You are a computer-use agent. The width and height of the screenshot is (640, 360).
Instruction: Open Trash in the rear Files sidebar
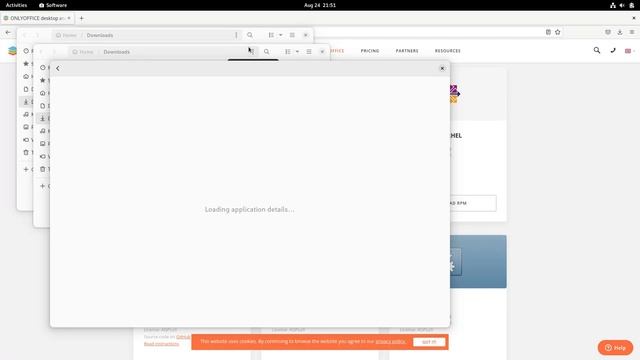point(26,152)
